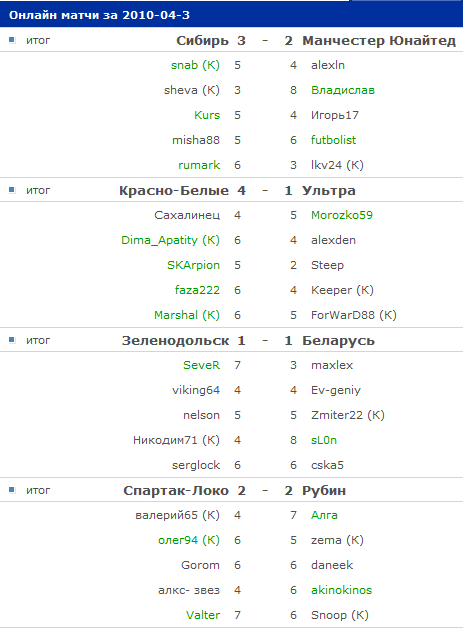Open player Morozko59 profile
This screenshot has width=463, height=630.
click(x=342, y=215)
